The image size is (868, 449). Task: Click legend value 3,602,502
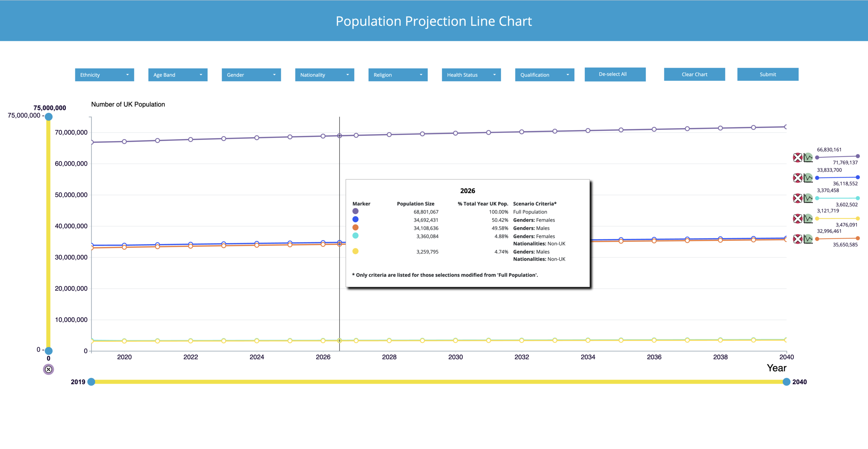click(x=846, y=205)
